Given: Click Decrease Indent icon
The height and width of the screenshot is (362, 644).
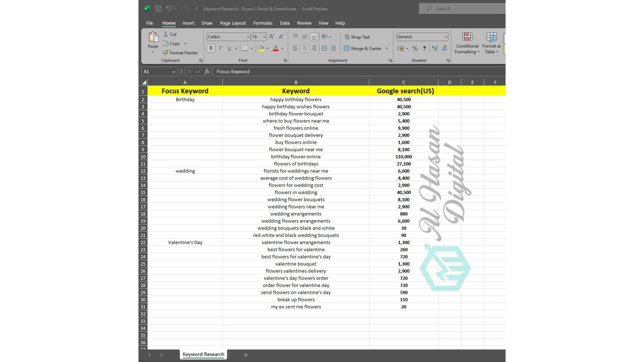Looking at the screenshot, I should point(324,48).
